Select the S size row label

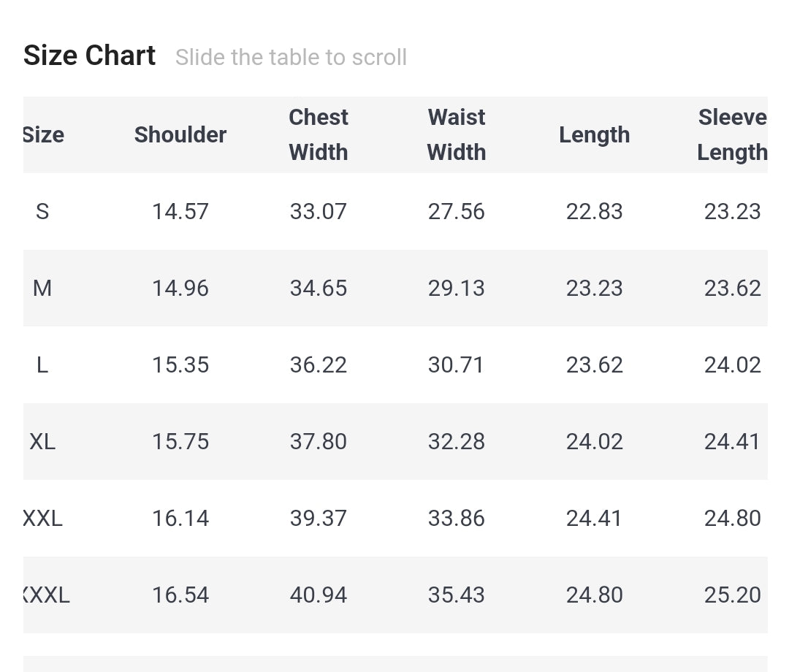[x=42, y=211]
